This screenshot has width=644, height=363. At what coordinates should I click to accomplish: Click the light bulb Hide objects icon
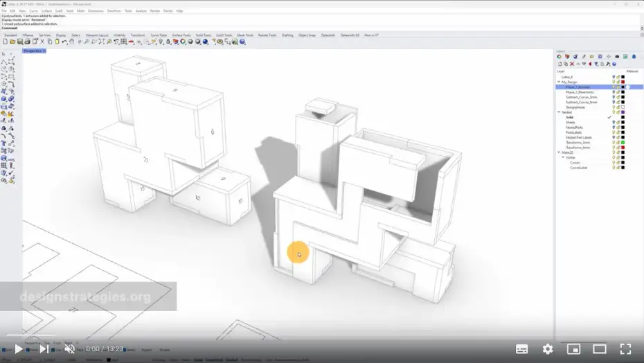pyautogui.click(x=161, y=42)
